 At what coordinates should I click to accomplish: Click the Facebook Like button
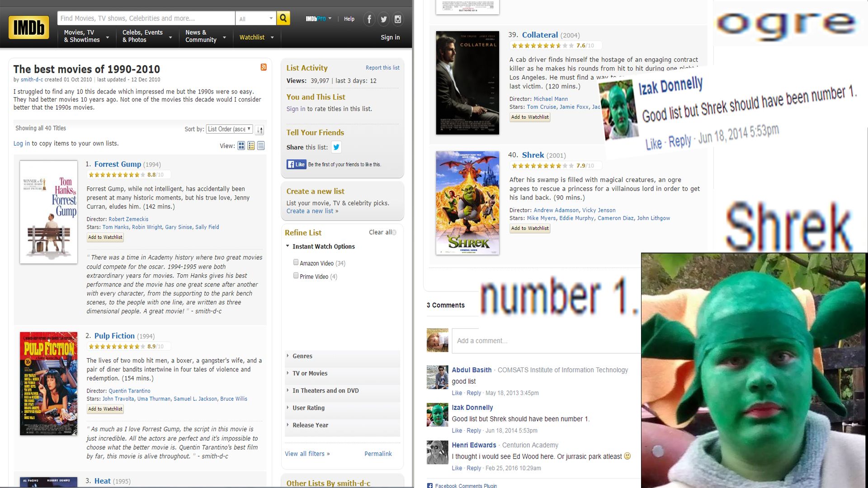tap(296, 164)
